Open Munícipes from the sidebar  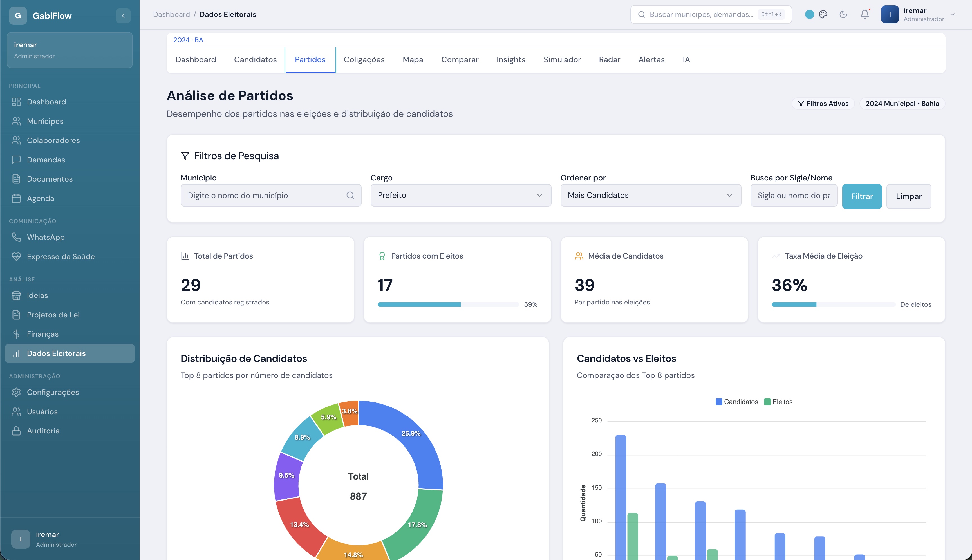[70, 121]
